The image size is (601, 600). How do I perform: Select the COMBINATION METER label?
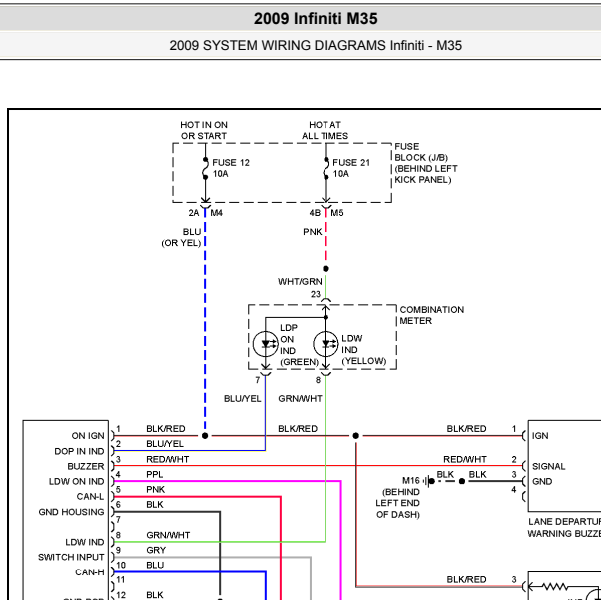pyautogui.click(x=431, y=315)
